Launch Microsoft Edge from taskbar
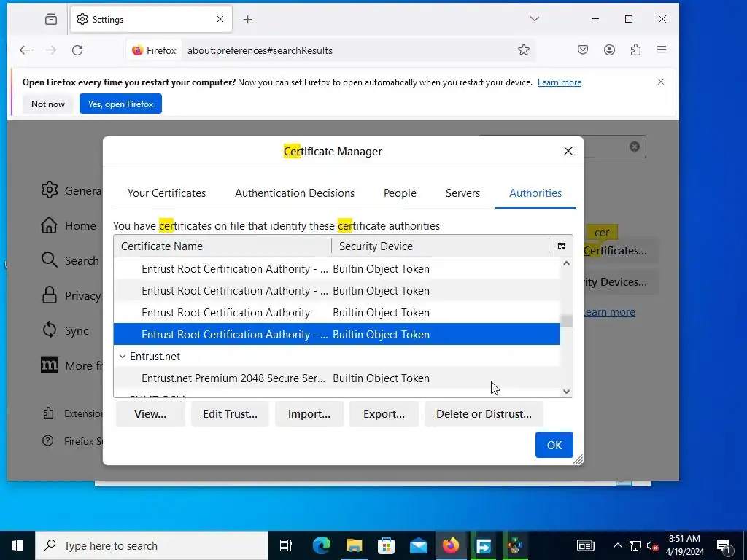This screenshot has height=560, width=747. point(322,545)
